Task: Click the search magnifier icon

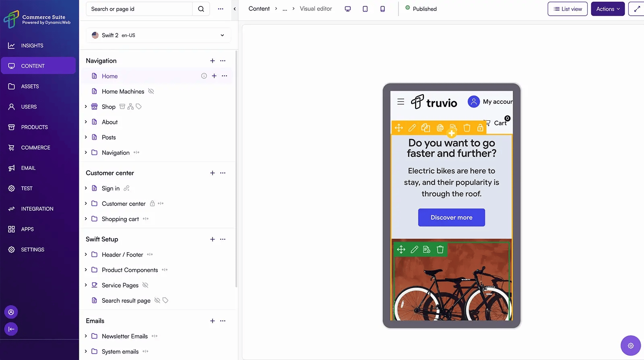Action: click(x=201, y=9)
